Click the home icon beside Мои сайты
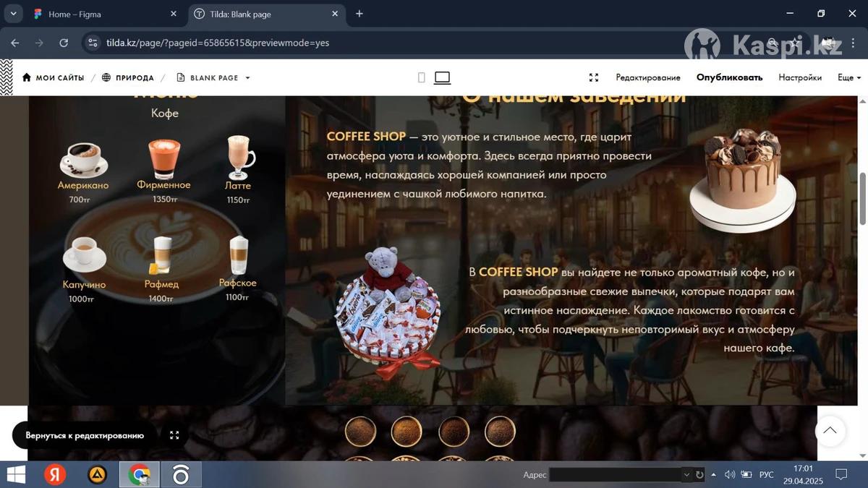The width and height of the screenshot is (868, 488). tap(27, 77)
